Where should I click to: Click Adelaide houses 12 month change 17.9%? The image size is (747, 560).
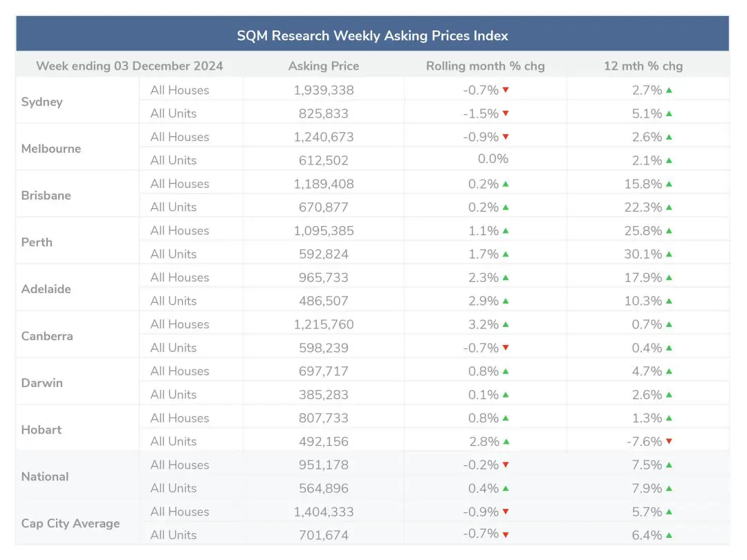(643, 277)
